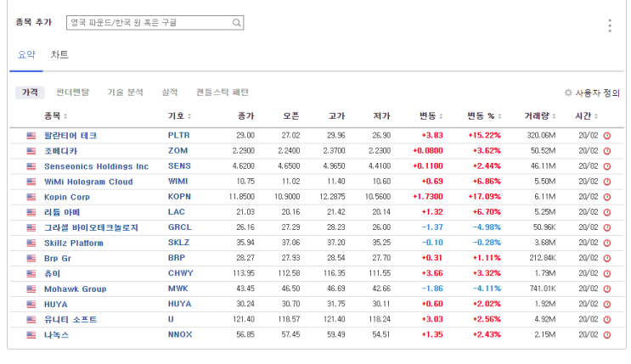631x364 pixels.
Task: Select the 기술 분석 sub-tab
Action: coord(125,92)
